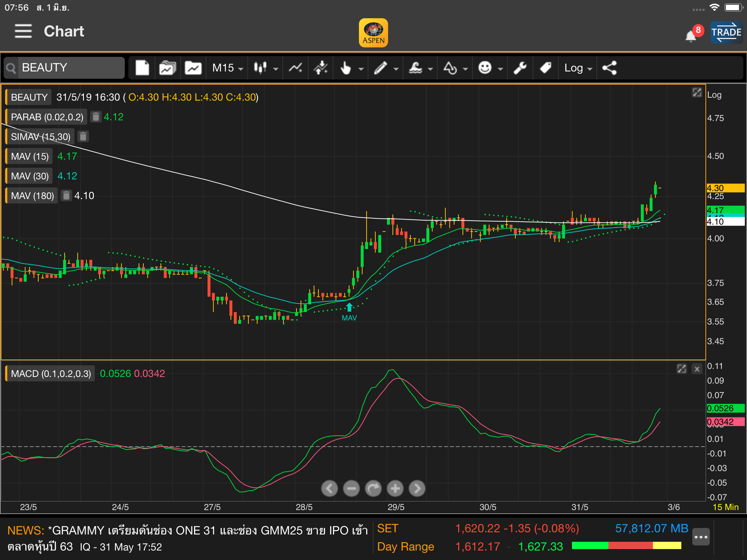
Task: Zoom in chart with plus button
Action: coord(395,489)
